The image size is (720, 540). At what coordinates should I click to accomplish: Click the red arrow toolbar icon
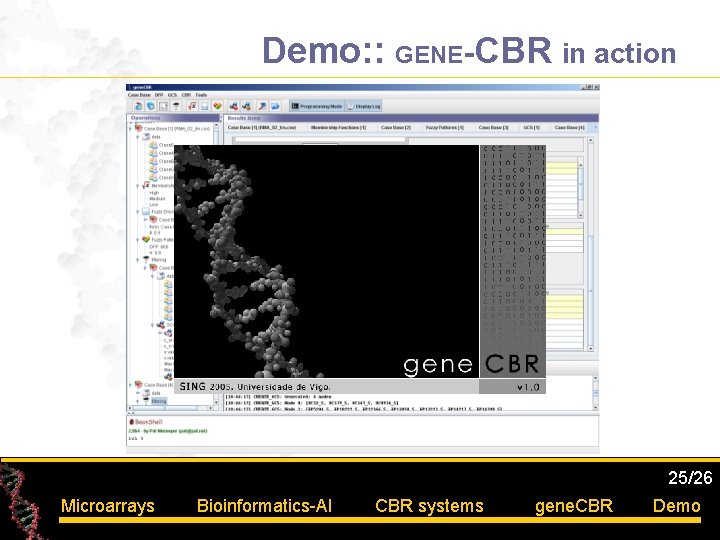point(262,106)
